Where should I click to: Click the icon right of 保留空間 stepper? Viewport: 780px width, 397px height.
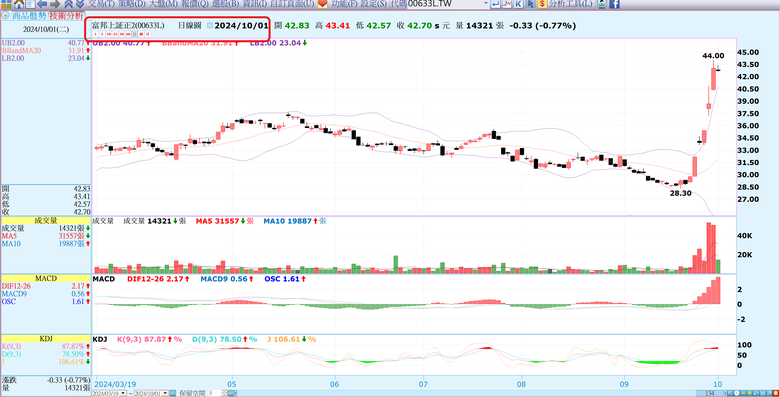coord(232,393)
